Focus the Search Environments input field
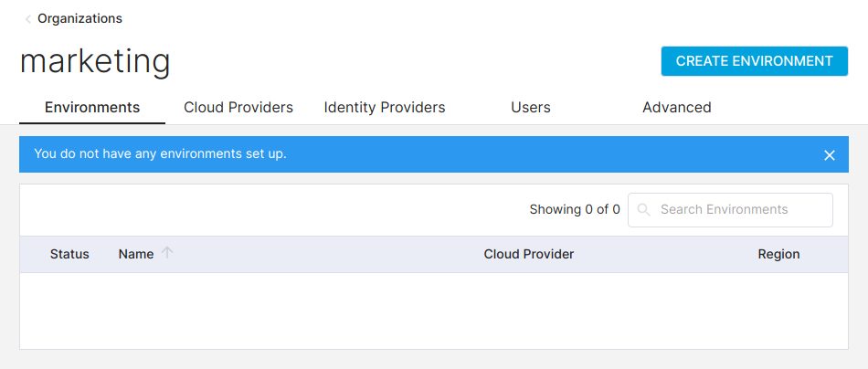The width and height of the screenshot is (868, 369). [730, 210]
